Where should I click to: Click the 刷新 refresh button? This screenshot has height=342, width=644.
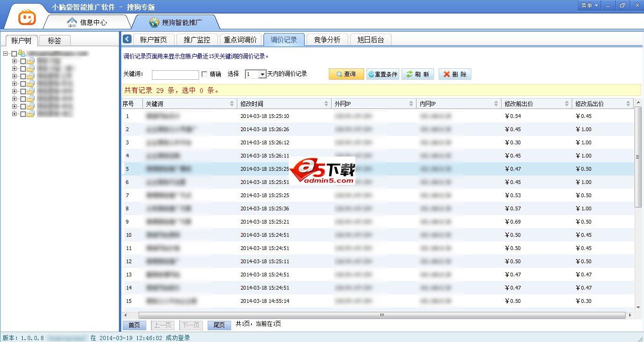pyautogui.click(x=418, y=74)
